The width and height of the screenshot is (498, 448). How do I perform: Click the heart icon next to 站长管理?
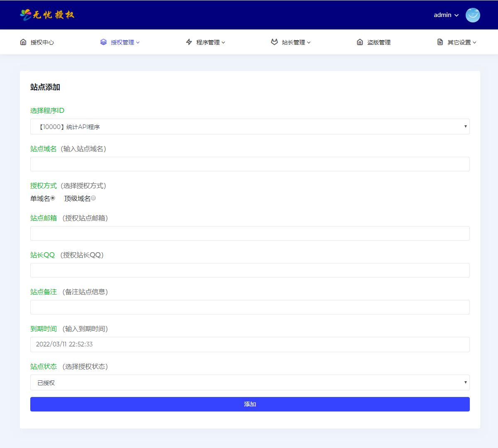pos(274,42)
